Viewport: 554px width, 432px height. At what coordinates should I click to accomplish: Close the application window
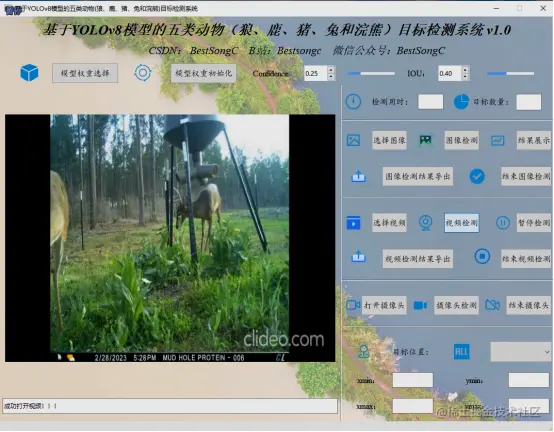[x=543, y=8]
